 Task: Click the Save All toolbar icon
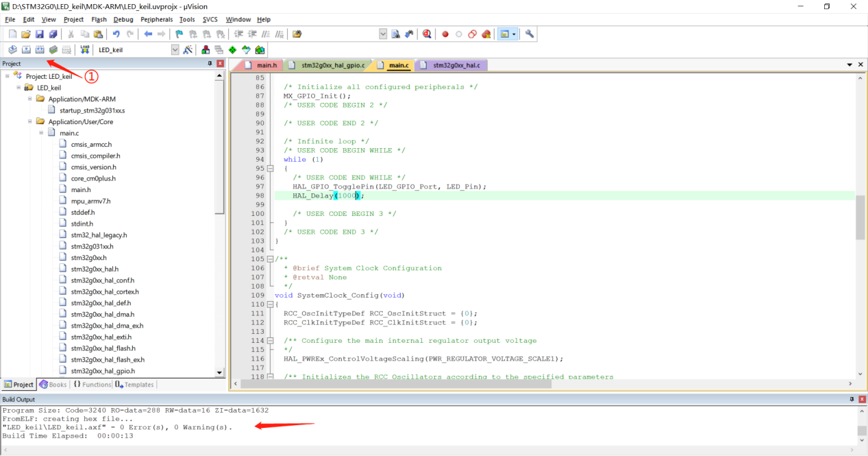tap(53, 34)
